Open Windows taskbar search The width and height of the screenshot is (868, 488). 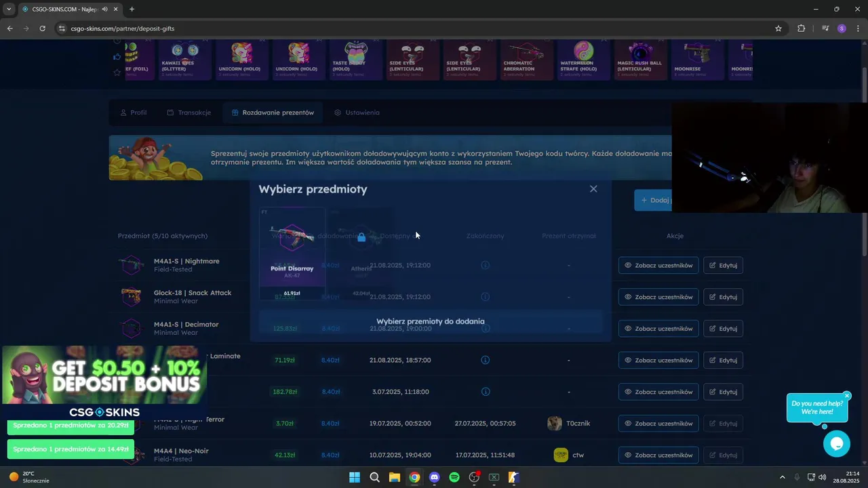(374, 477)
